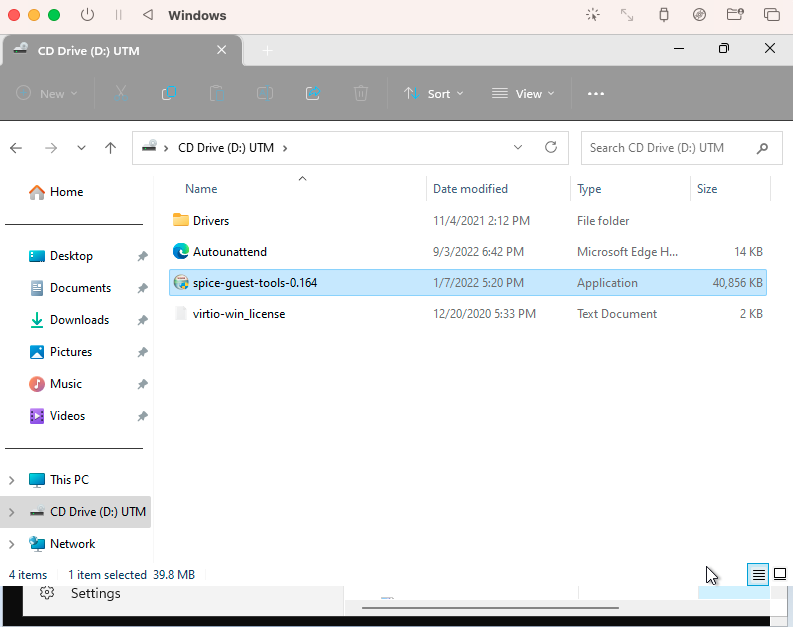Open recent locations chevron dropdown
793x627 pixels.
81,148
